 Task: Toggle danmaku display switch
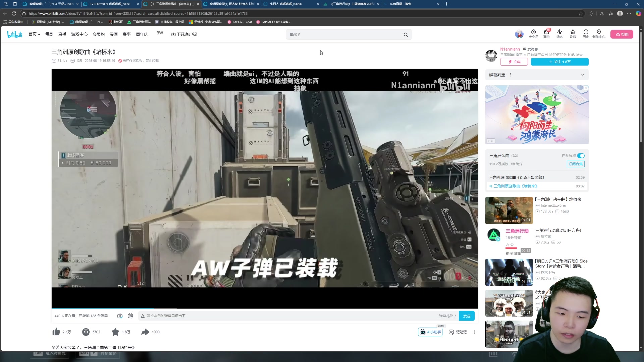pyautogui.click(x=120, y=316)
